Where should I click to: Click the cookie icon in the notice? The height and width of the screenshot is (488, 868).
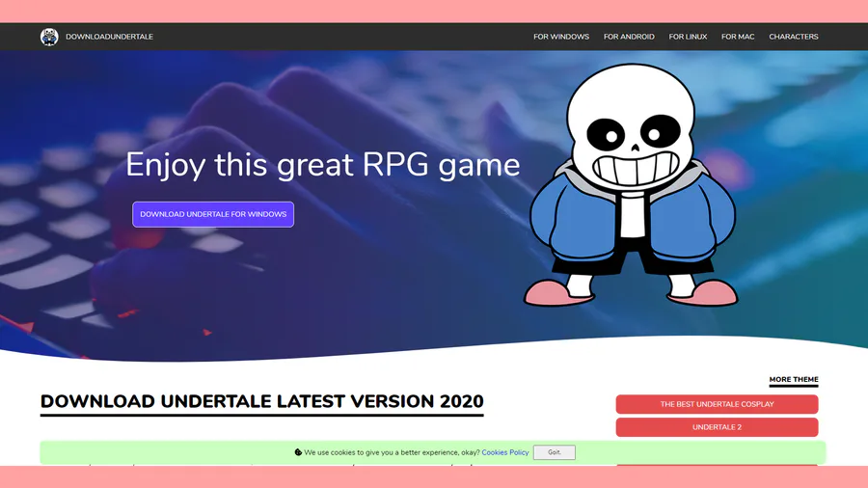(x=298, y=452)
